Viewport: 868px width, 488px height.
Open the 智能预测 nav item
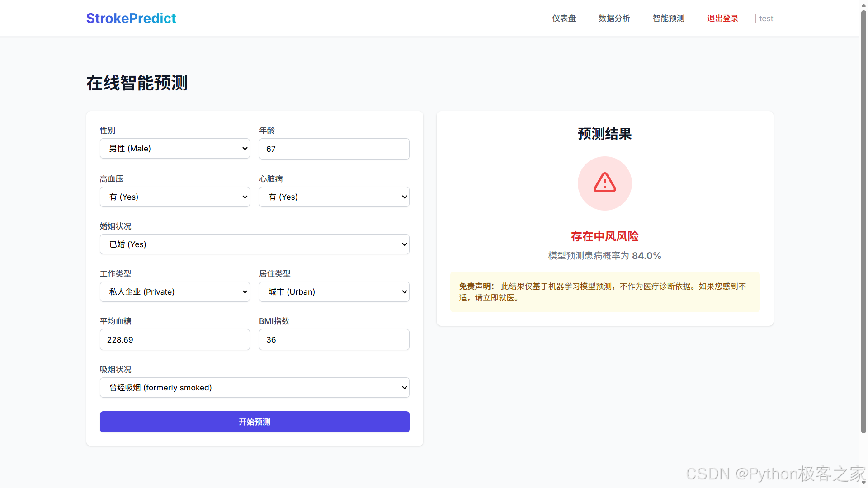click(668, 19)
